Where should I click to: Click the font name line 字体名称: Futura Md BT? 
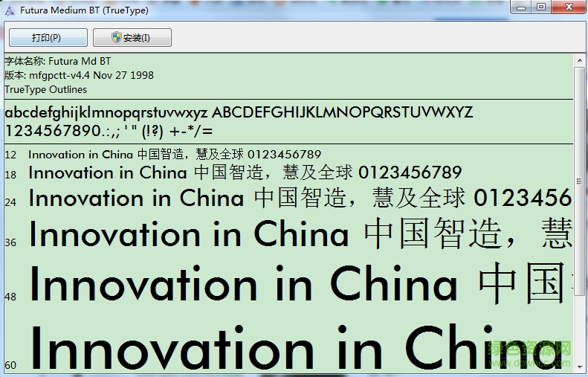[x=58, y=61]
